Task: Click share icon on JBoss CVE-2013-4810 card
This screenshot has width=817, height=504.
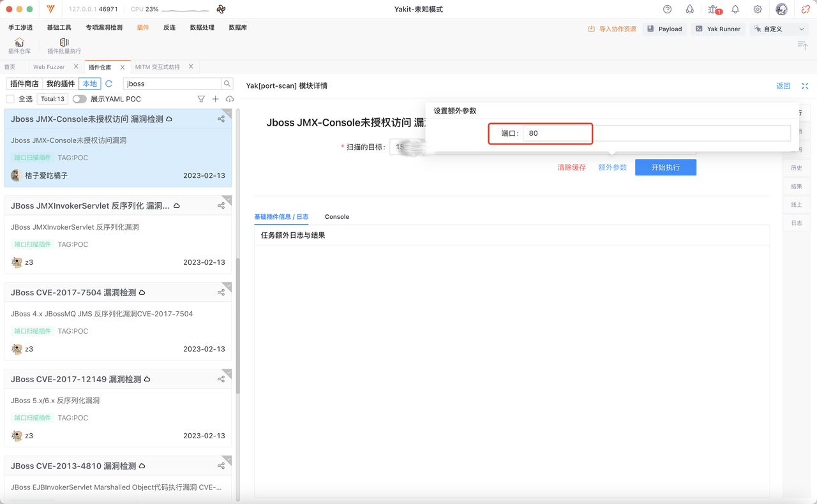Action: coord(221,466)
